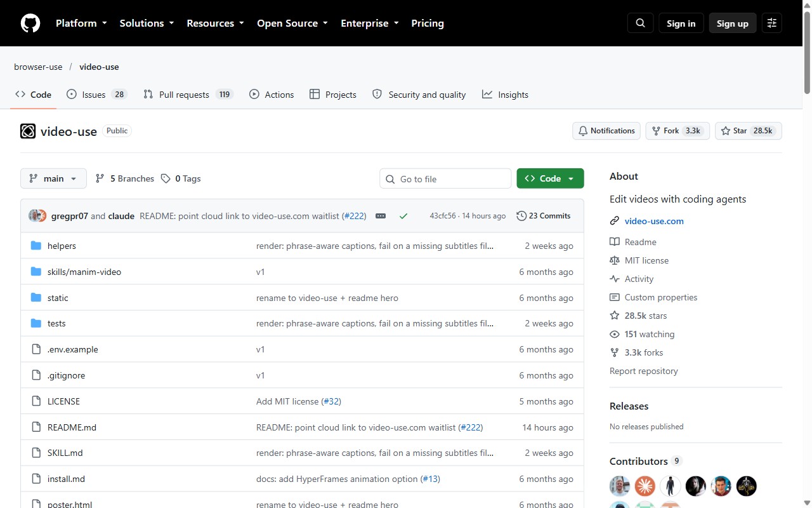Expand commit message with ellipsis icon
Screen dimensions: 812x508
[381, 216]
